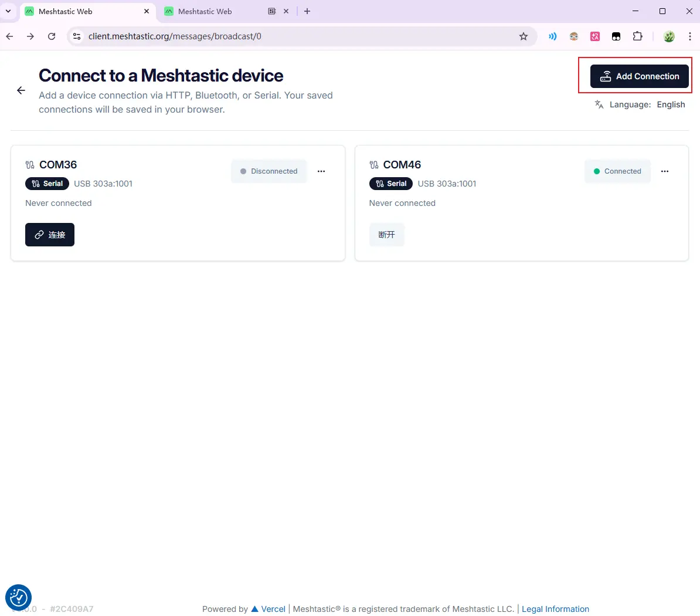Change language from English
The height and width of the screenshot is (616, 700).
click(670, 104)
